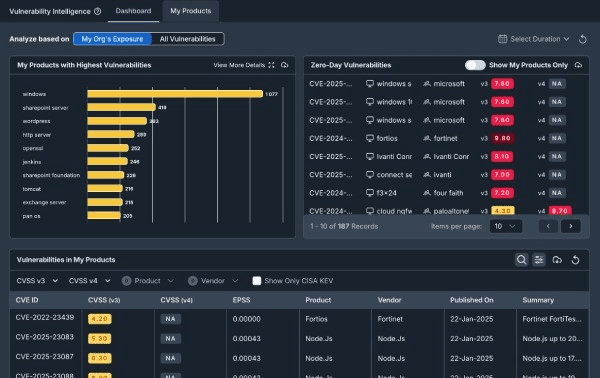Select My Org's Exposure analysis mode

click(112, 39)
